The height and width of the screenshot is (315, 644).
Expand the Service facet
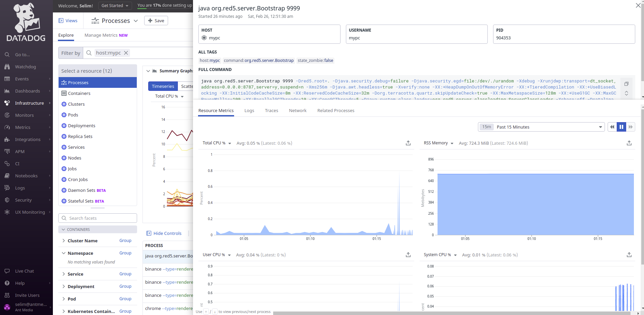[x=64, y=274]
